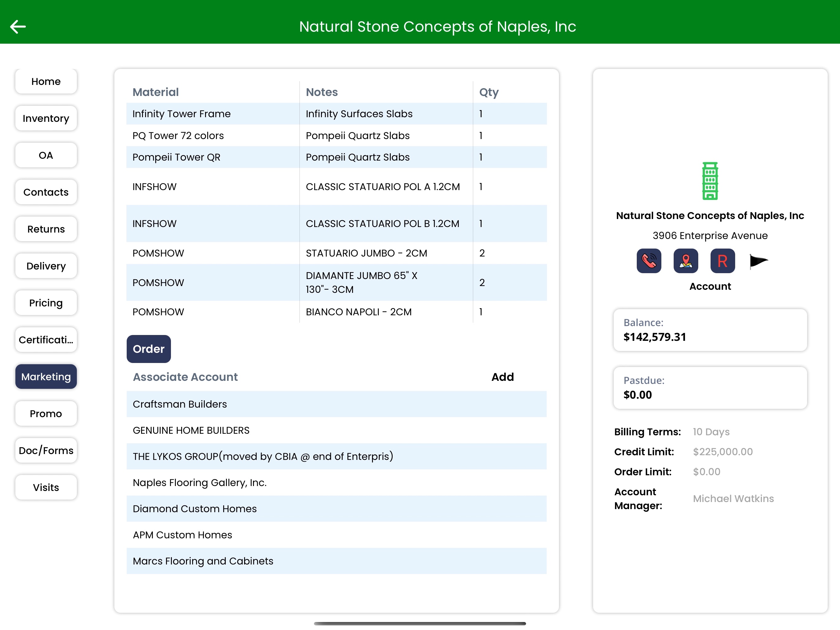Tap the green building icon
The height and width of the screenshot is (630, 840).
(x=710, y=181)
